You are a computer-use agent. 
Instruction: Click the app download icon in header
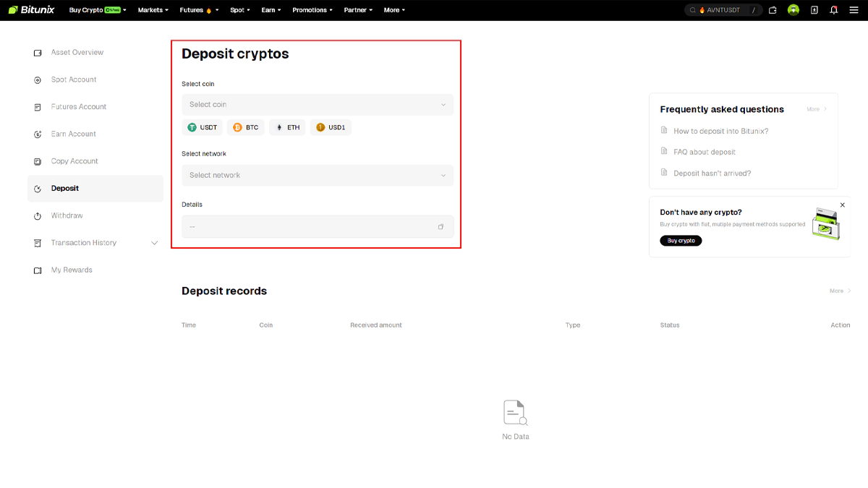point(814,10)
